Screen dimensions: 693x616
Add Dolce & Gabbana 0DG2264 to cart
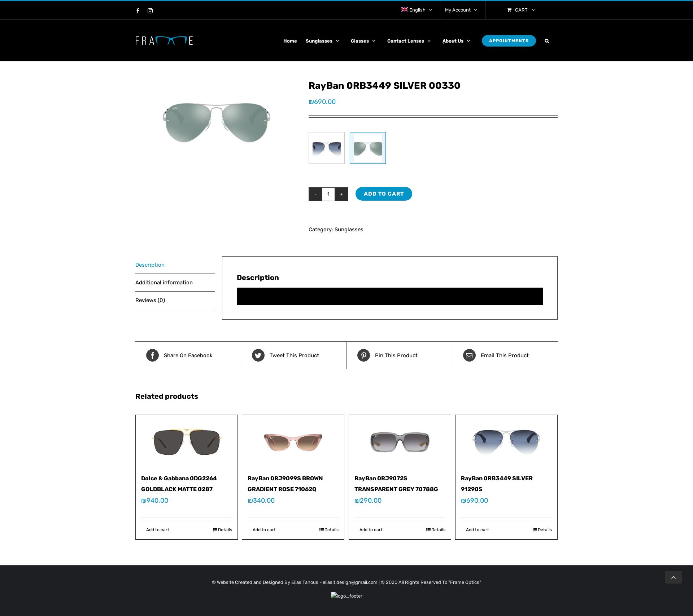coord(158,530)
